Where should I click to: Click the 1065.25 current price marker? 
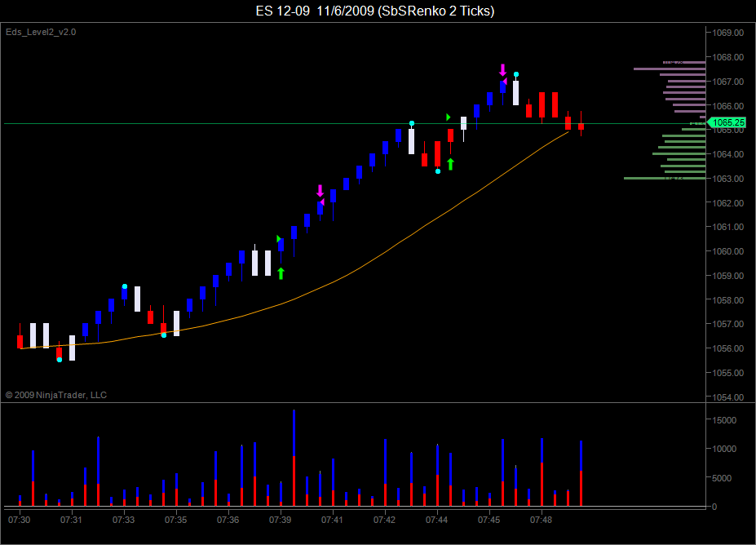coord(727,123)
